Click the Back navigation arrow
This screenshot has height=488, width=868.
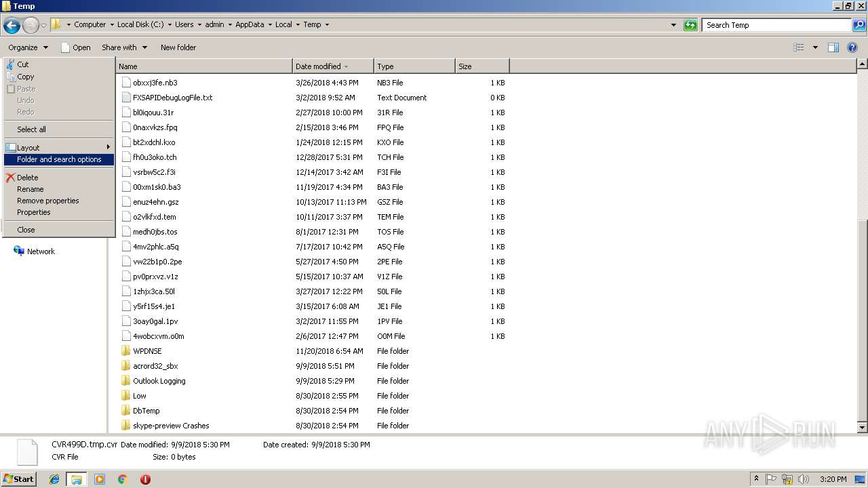12,26
